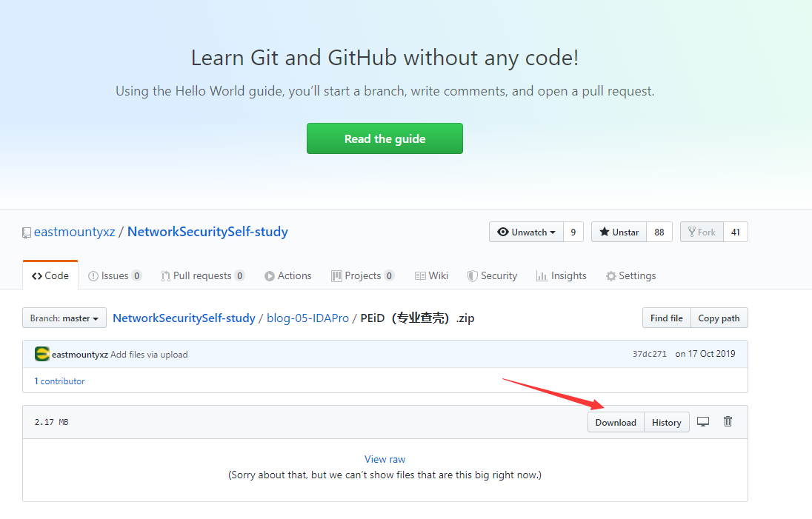View the Insights tab
This screenshot has width=812, height=519.
pyautogui.click(x=562, y=276)
